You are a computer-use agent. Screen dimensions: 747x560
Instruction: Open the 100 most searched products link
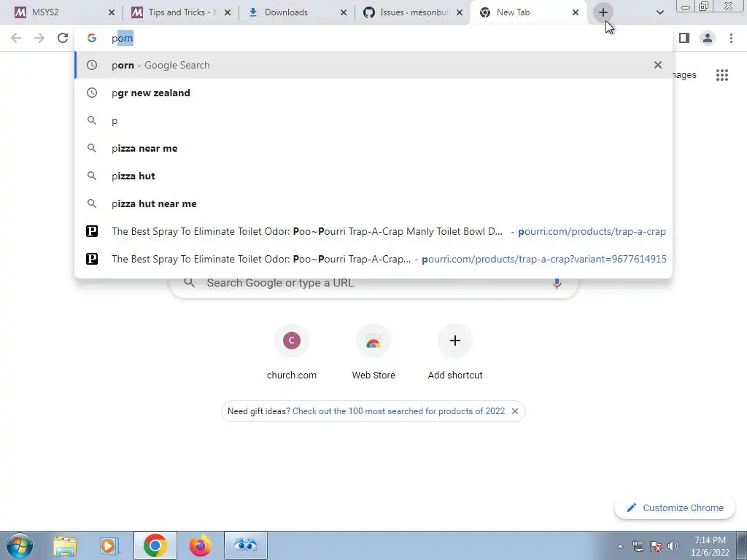tap(399, 411)
